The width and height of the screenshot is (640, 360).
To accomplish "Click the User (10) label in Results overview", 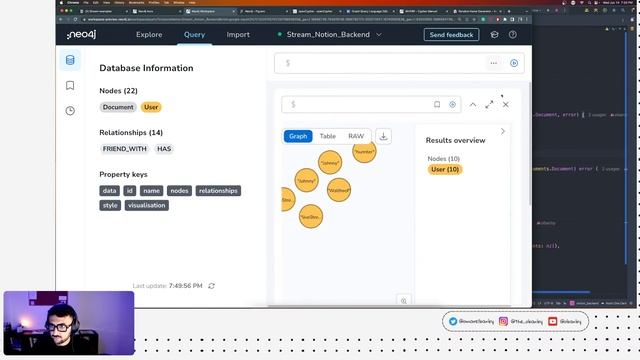I will (x=445, y=169).
